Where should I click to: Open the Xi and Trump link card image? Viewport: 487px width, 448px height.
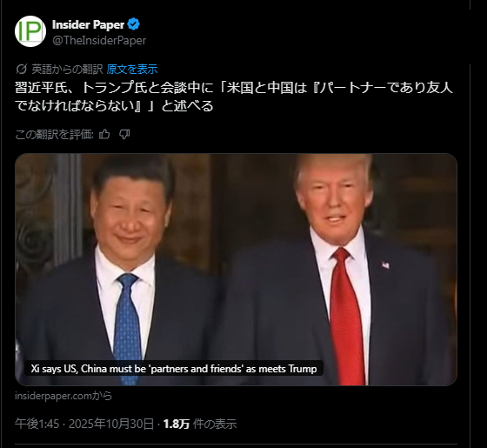236,270
